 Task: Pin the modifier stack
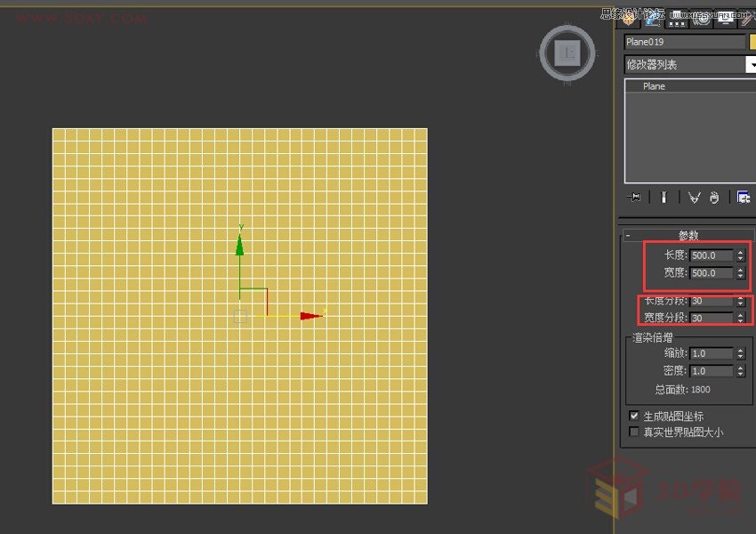tap(633, 197)
